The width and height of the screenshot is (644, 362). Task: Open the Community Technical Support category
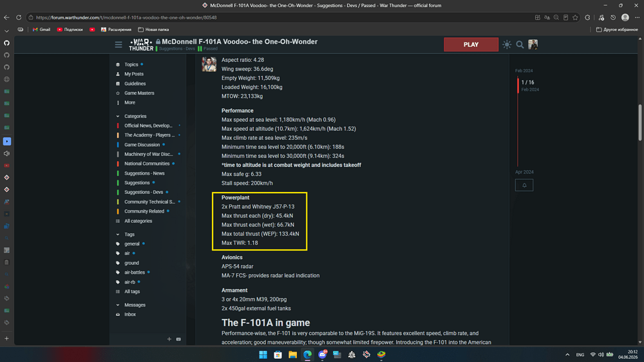pyautogui.click(x=148, y=202)
